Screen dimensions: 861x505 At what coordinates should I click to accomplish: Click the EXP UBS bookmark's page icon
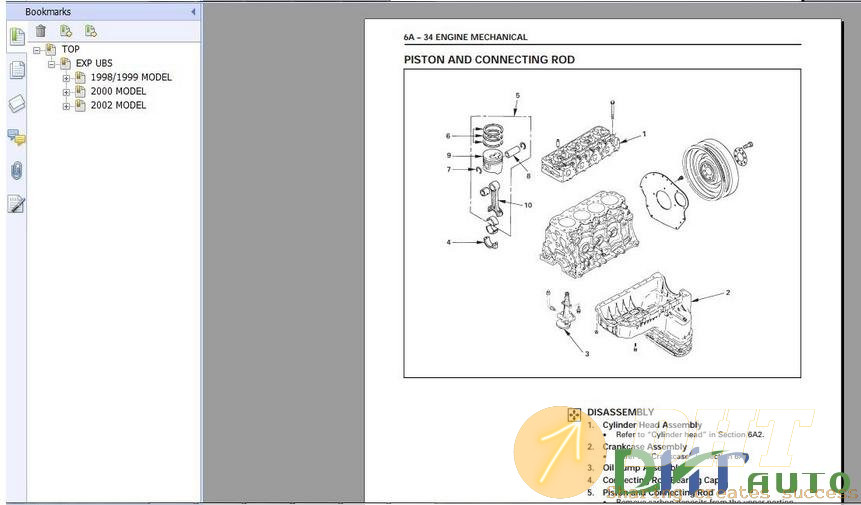point(65,63)
